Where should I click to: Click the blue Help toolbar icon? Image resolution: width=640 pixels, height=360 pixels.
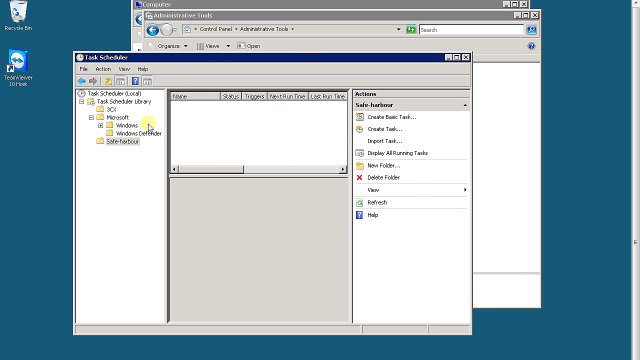[136, 81]
